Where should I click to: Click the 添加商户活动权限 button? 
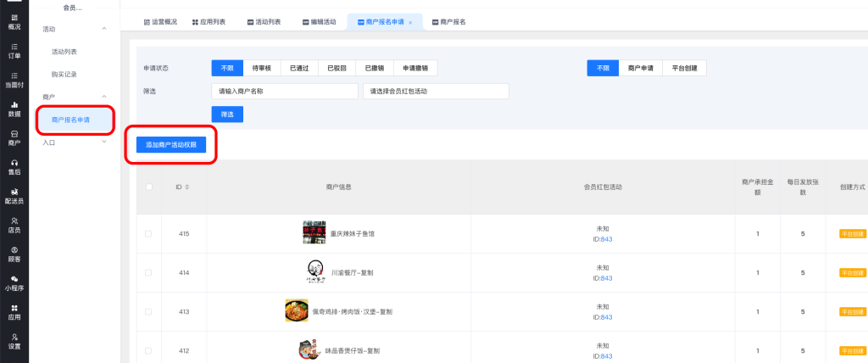click(170, 145)
